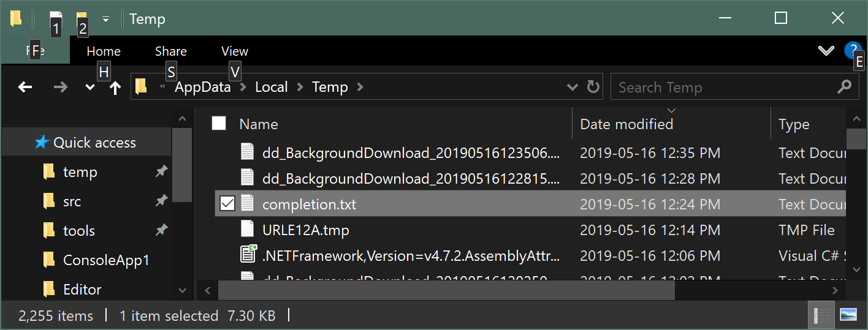Uncheck the completion.txt checkbox
The width and height of the screenshot is (868, 330).
click(x=227, y=204)
